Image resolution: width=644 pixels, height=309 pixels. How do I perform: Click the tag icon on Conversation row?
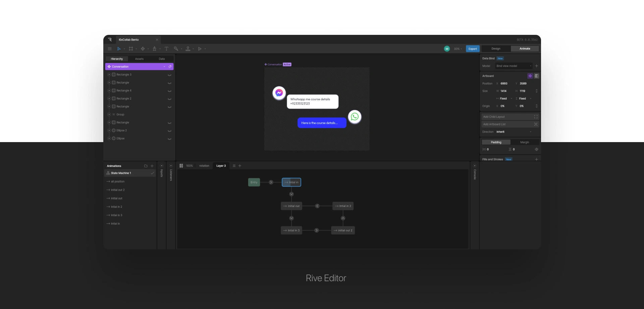tap(170, 67)
